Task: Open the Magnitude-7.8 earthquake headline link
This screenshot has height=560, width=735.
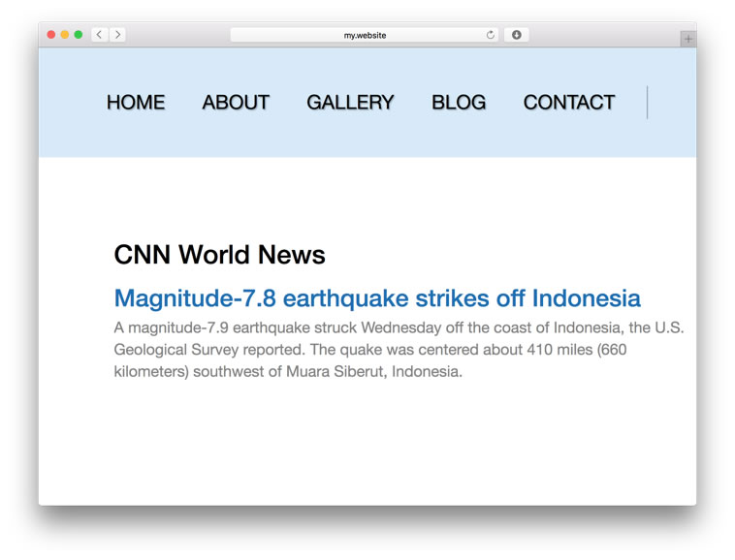Action: point(377,297)
